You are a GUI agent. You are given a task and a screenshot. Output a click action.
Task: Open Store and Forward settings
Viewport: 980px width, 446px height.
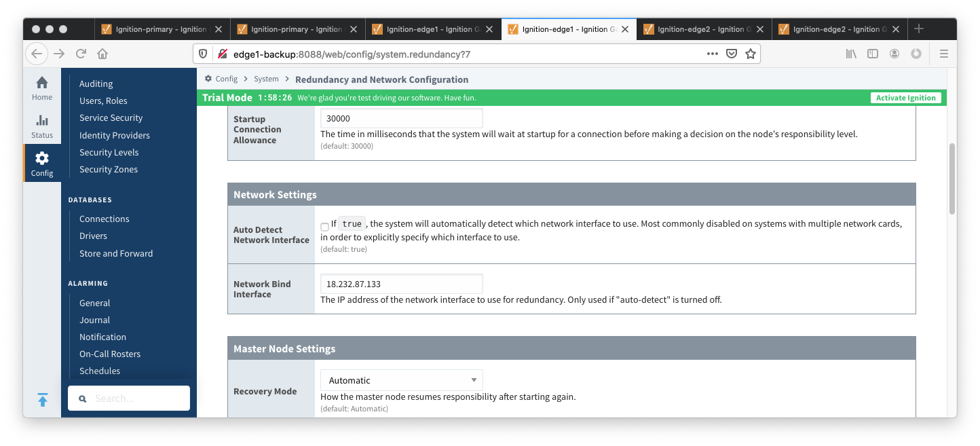(116, 253)
